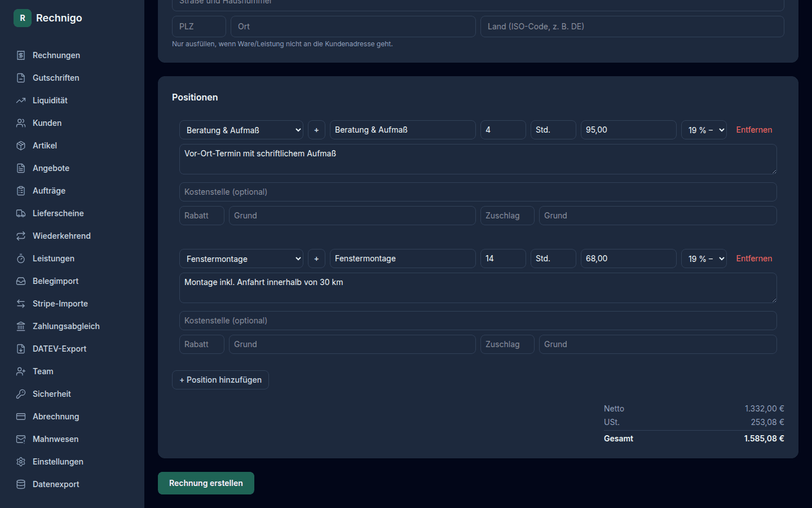This screenshot has height=508, width=812.
Task: Click the DATEV-Export download icon
Action: (x=21, y=349)
